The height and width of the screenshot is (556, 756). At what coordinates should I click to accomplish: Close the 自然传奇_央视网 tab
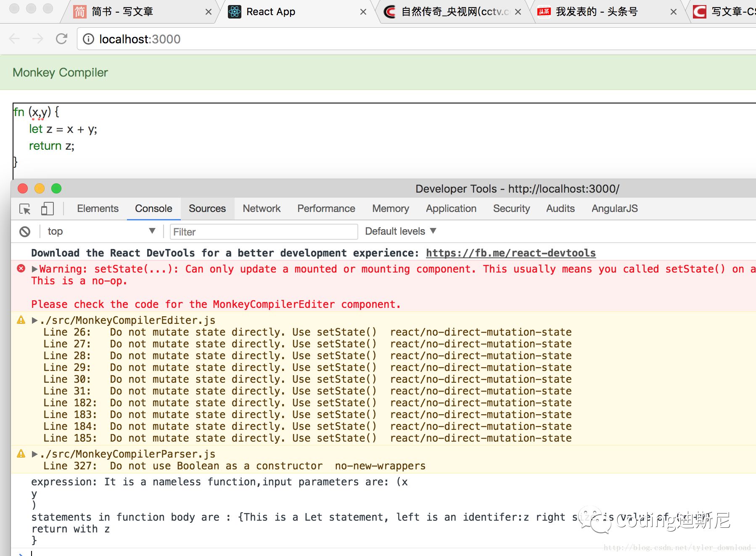[x=518, y=12]
